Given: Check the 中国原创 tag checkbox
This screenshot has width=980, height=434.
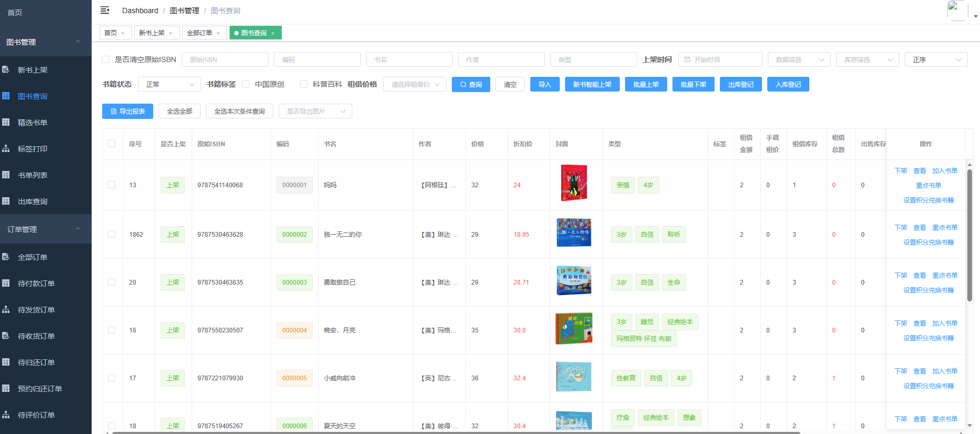Looking at the screenshot, I should coord(246,84).
